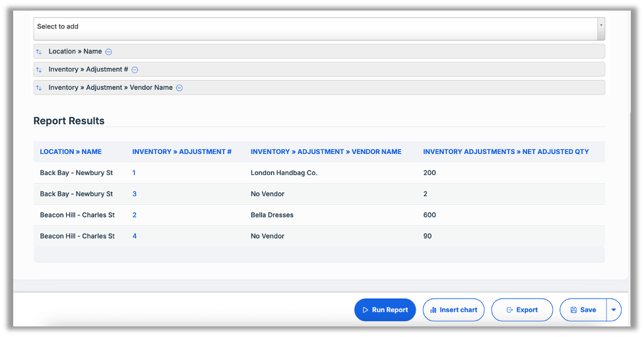The width and height of the screenshot is (644, 337).
Task: Open adjustment number 1 link
Action: 134,173
